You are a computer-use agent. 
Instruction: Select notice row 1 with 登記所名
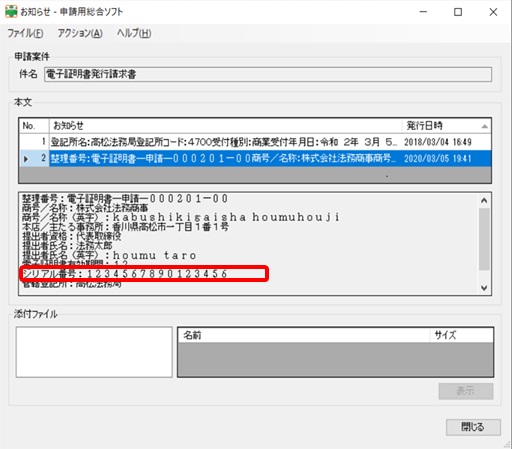[x=255, y=142]
